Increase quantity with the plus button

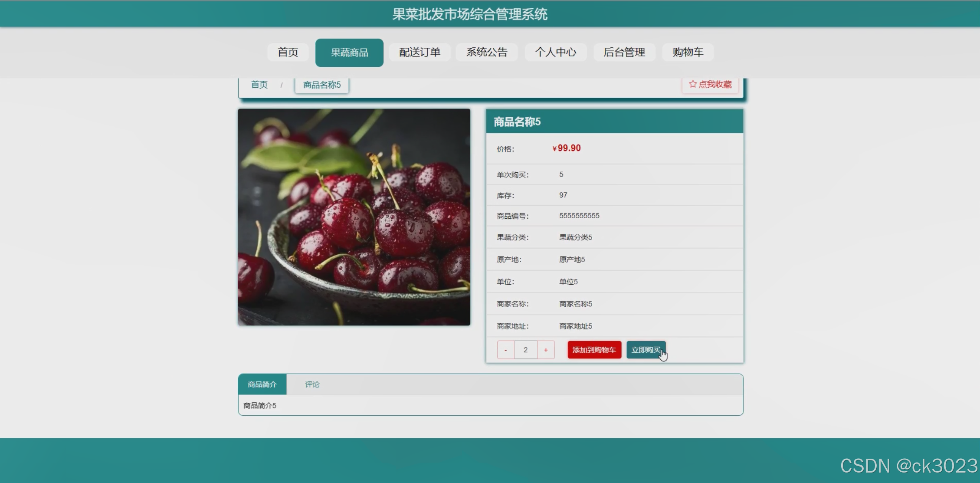pos(546,350)
